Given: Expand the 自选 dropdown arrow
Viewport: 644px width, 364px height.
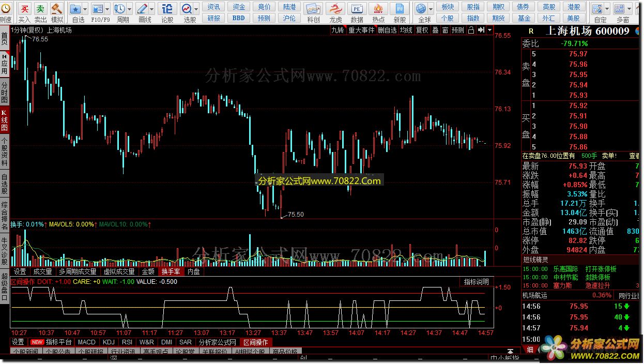Looking at the screenshot, I should [x=86, y=9].
